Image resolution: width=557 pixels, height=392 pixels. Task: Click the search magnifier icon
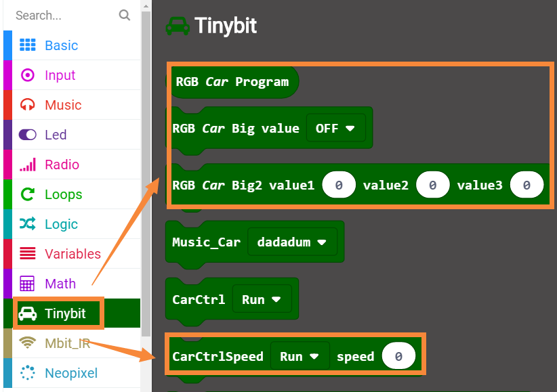pyautogui.click(x=124, y=15)
